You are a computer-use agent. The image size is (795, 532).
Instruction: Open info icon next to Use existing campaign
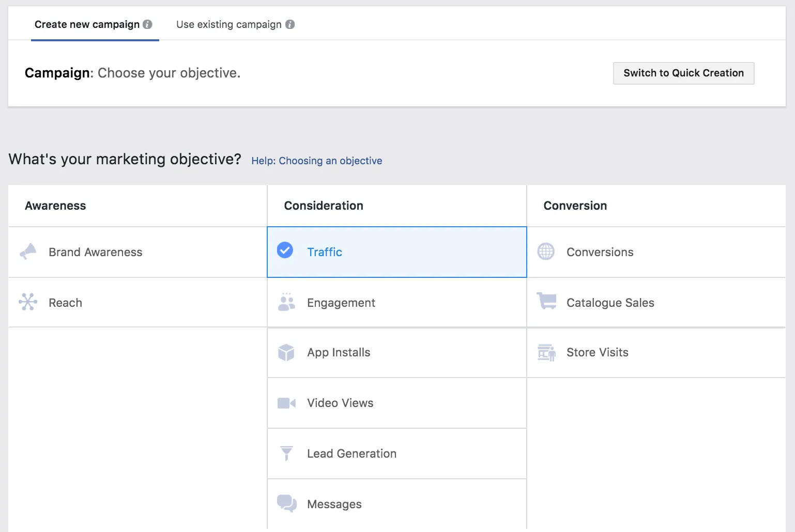(290, 24)
